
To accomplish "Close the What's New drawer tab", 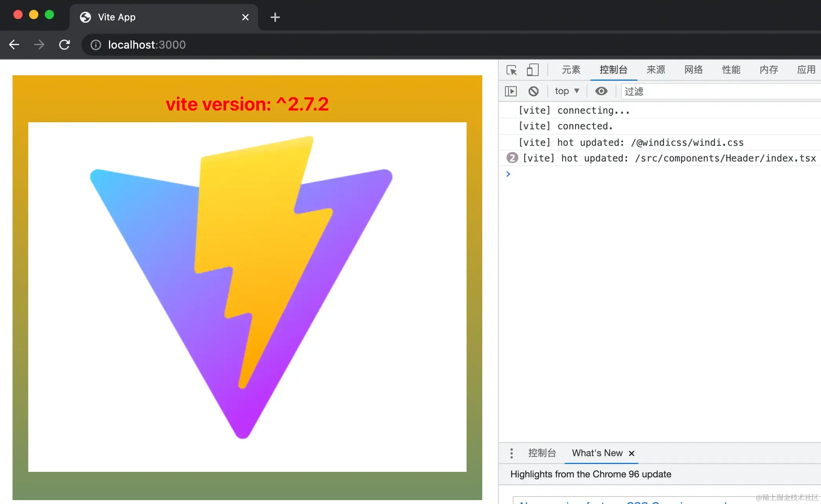I will 632,453.
